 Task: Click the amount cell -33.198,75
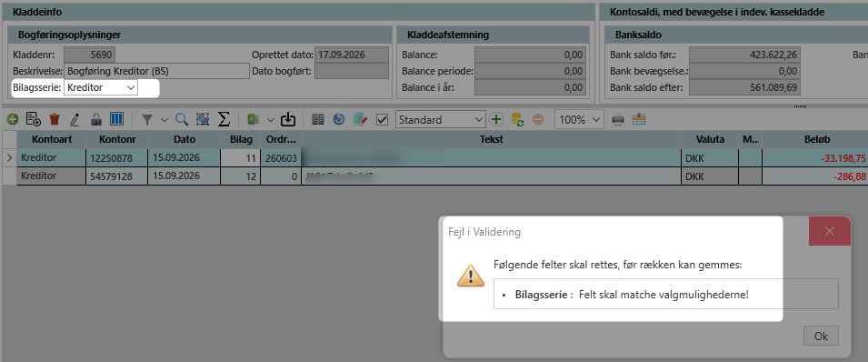[x=815, y=158]
